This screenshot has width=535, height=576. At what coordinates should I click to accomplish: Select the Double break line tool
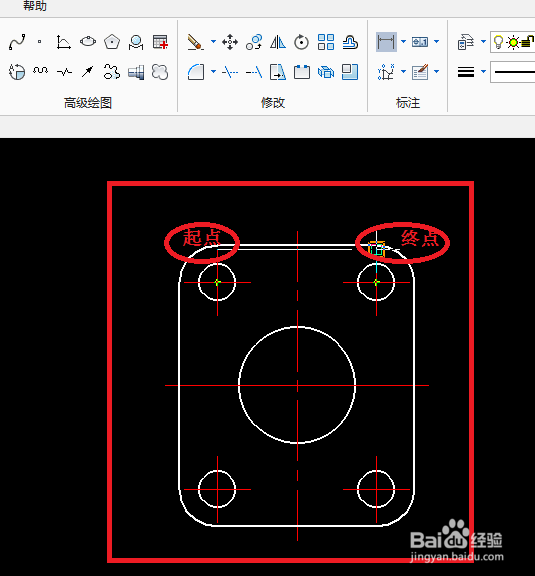(x=64, y=72)
